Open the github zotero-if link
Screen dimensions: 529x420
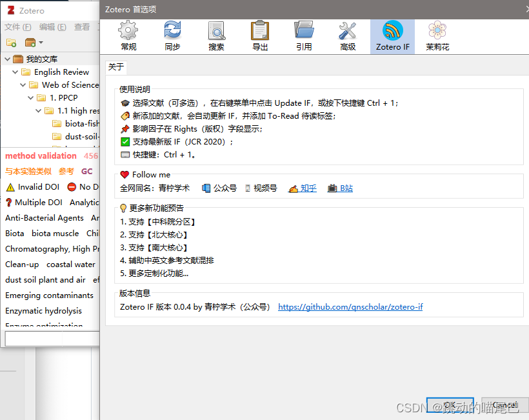[350, 306]
